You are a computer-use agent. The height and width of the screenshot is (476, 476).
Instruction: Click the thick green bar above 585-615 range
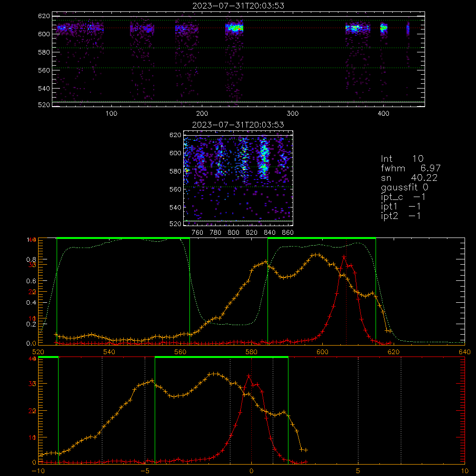[322, 238]
